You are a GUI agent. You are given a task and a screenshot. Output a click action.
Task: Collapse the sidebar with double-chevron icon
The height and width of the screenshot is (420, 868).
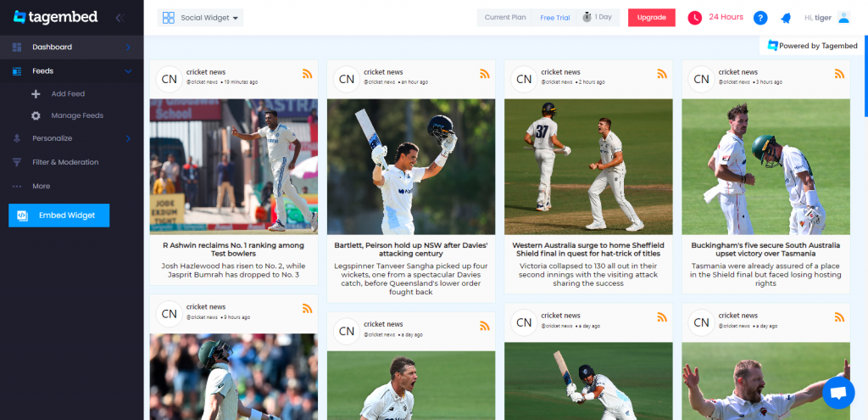point(120,18)
